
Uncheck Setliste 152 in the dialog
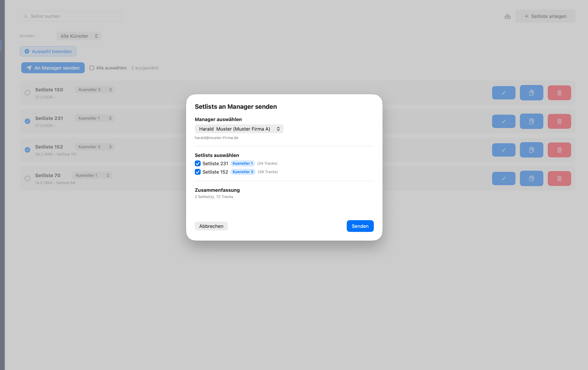click(198, 172)
